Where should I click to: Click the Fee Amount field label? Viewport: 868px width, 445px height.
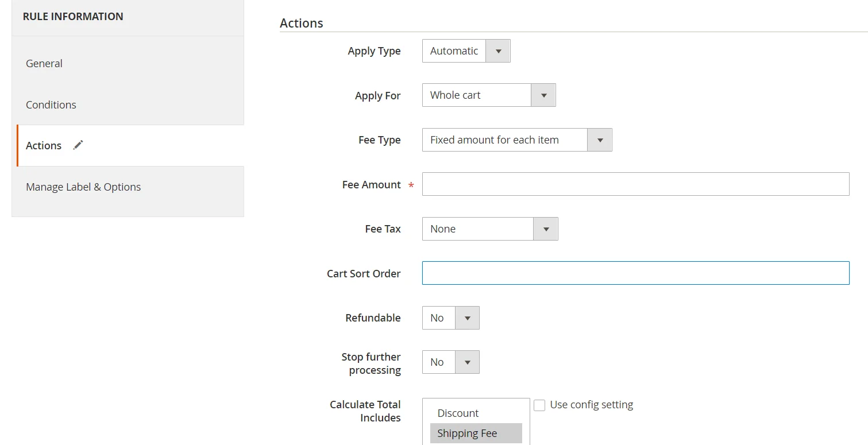point(371,185)
